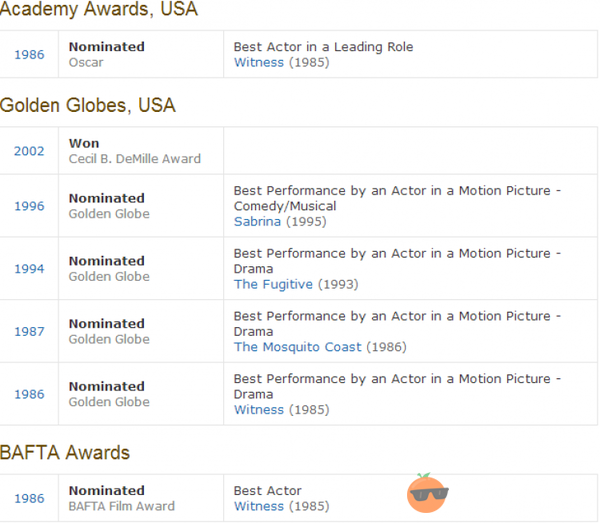600x523 pixels.
Task: Click the orange sunglasses emoji icon
Action: point(428,493)
